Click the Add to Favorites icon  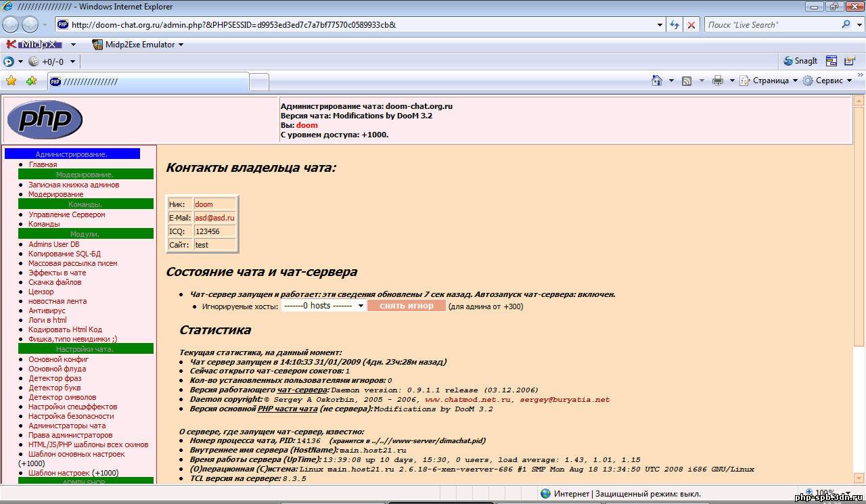click(x=31, y=81)
